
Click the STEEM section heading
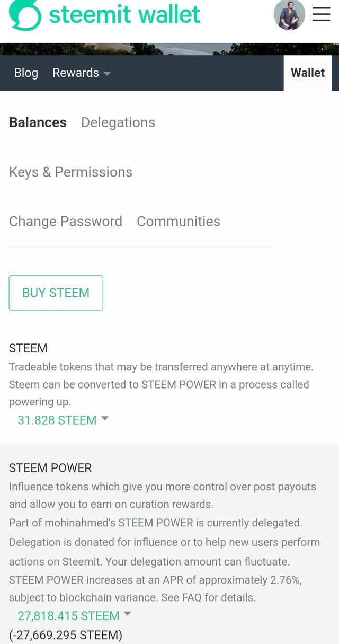(x=28, y=348)
